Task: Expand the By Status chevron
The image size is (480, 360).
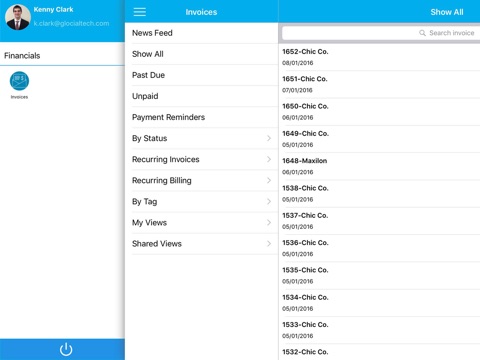Action: 269,138
